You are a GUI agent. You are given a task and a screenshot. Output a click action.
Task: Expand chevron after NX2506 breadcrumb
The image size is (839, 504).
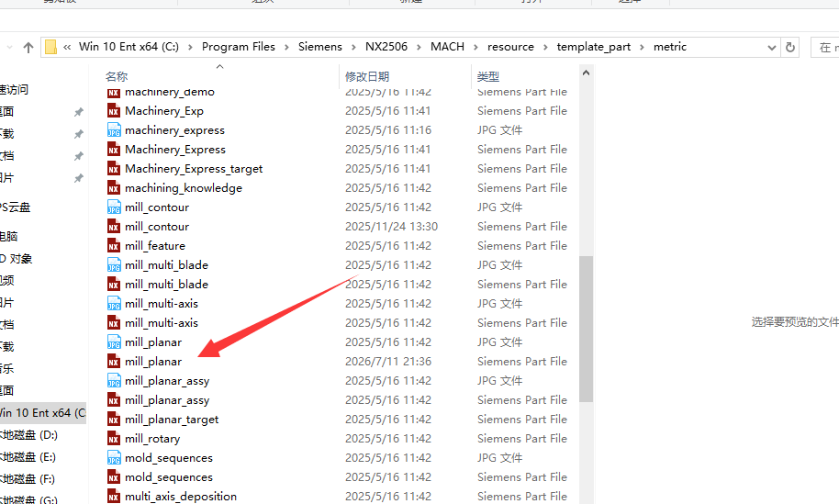point(419,47)
